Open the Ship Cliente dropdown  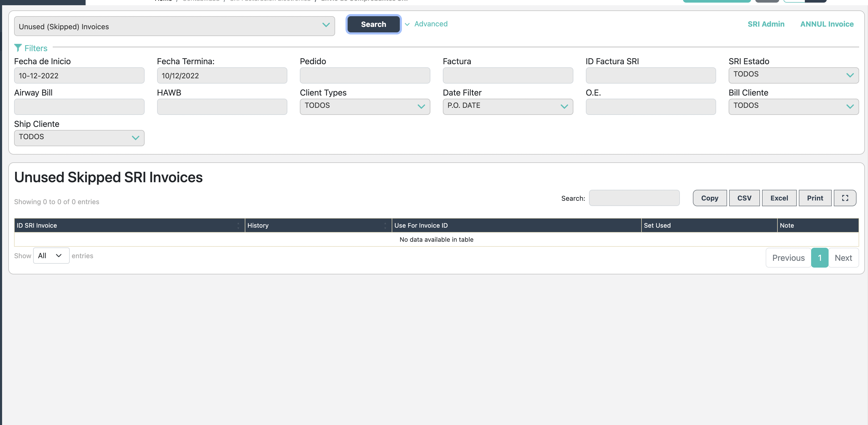[79, 138]
